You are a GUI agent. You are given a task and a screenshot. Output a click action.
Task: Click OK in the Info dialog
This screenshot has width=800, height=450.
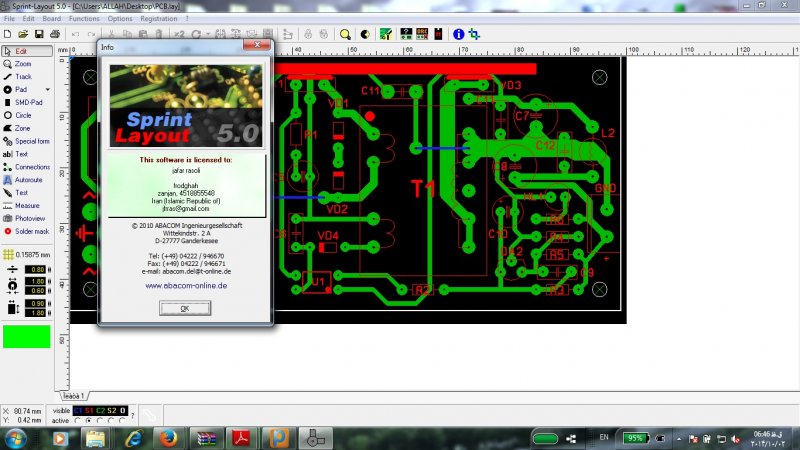click(185, 308)
